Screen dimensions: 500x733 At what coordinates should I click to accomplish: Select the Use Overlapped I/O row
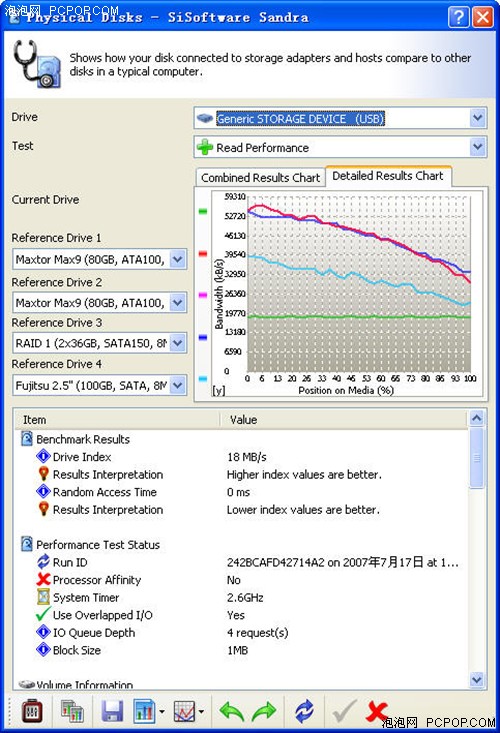click(x=241, y=615)
